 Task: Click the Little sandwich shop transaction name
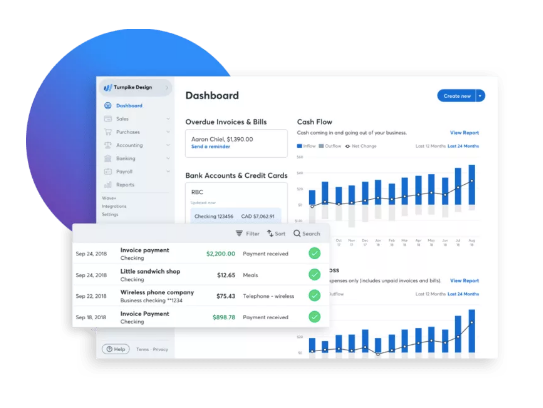[150, 271]
